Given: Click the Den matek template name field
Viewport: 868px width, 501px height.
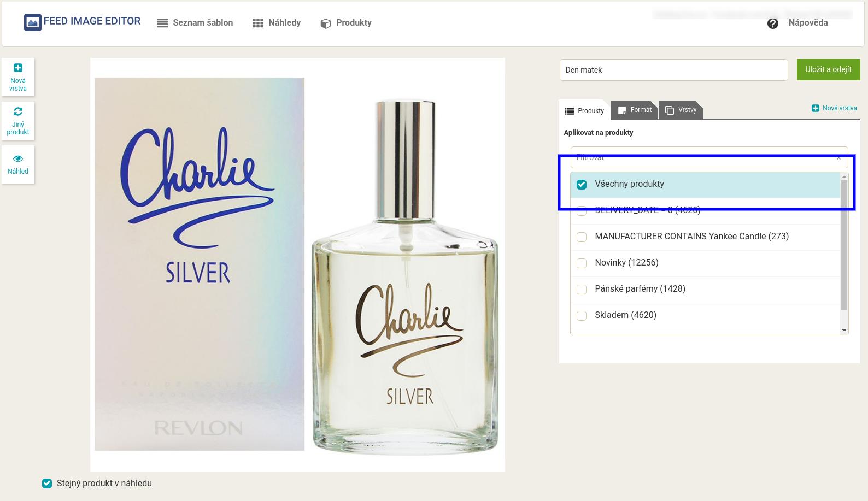Looking at the screenshot, I should point(673,70).
